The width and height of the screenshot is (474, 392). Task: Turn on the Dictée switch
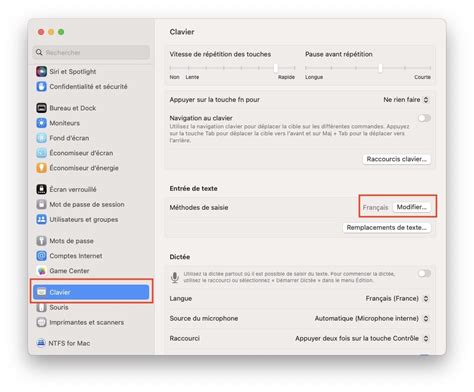coord(424,274)
